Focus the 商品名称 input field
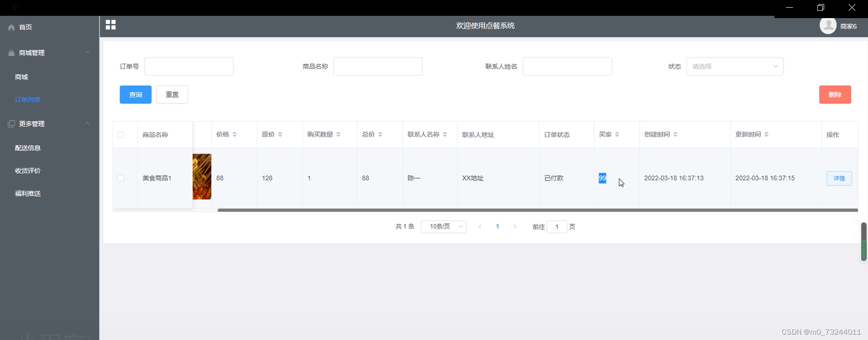This screenshot has width=868, height=340. 378,66
